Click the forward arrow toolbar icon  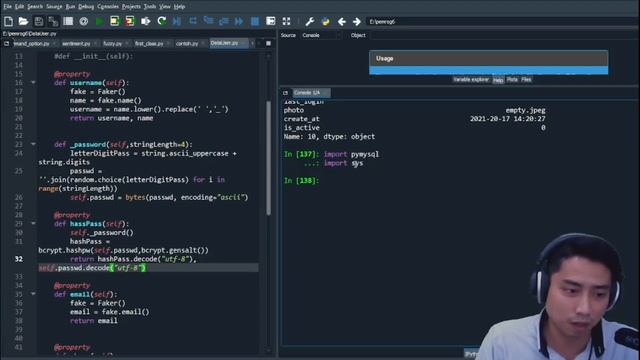click(x=357, y=21)
